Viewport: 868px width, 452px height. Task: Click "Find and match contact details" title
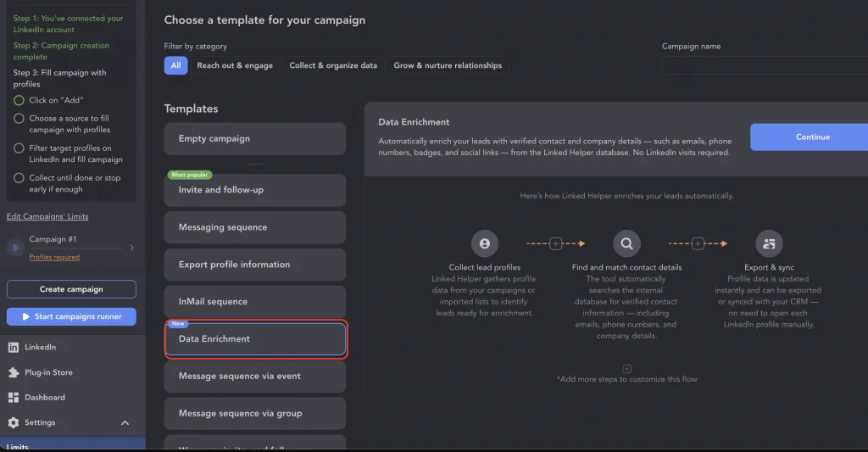(x=626, y=267)
